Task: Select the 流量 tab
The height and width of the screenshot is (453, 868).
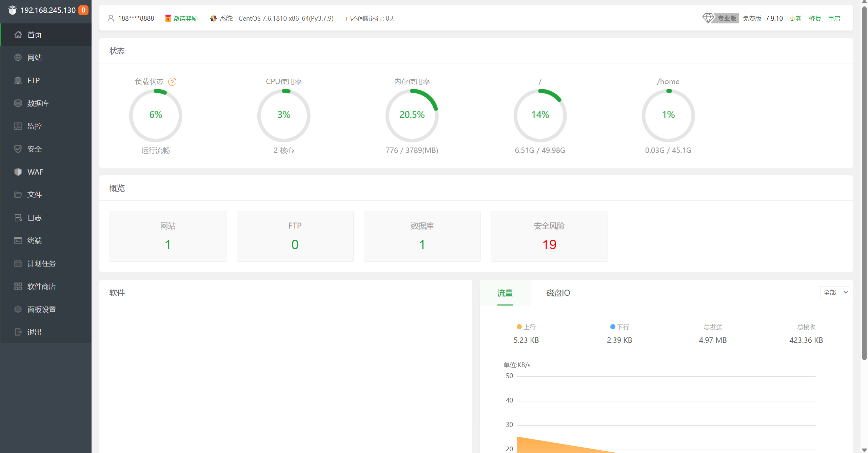Action: [x=505, y=293]
